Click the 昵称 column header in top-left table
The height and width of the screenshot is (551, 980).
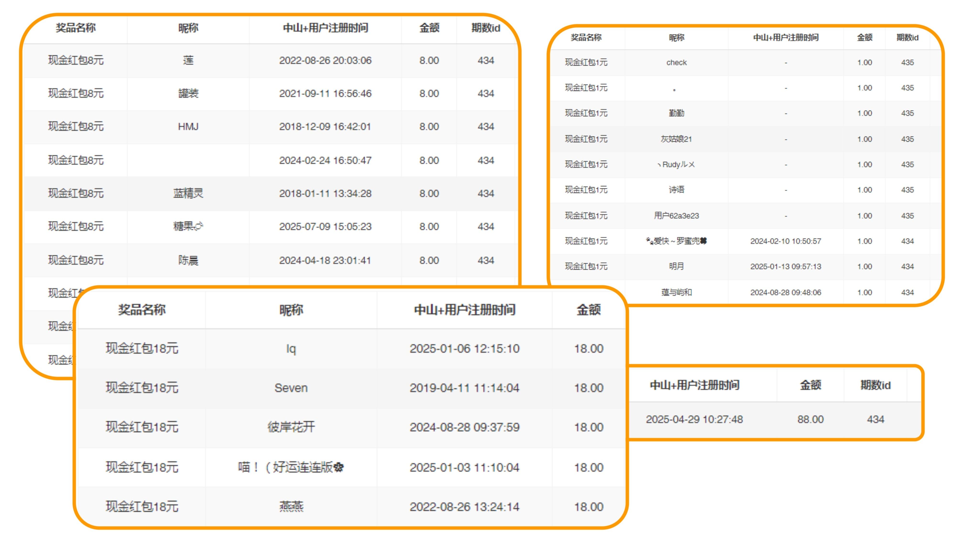point(188,28)
